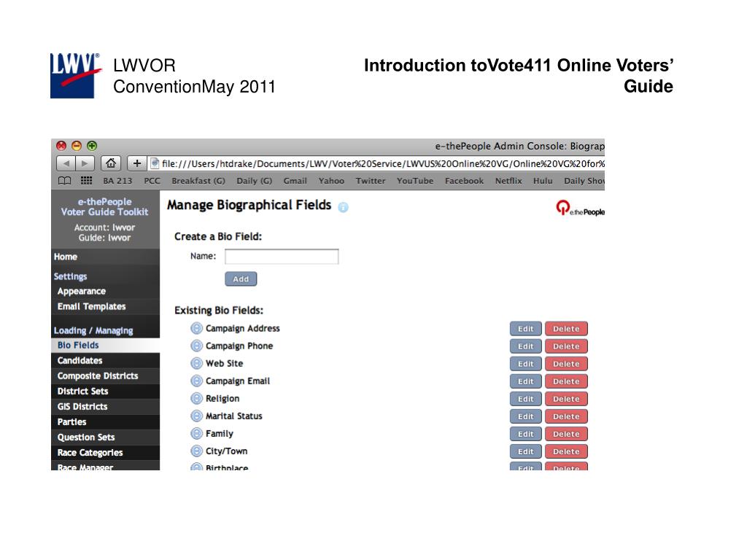Delete the City/Town field
The width and height of the screenshot is (747, 560).
(x=566, y=451)
